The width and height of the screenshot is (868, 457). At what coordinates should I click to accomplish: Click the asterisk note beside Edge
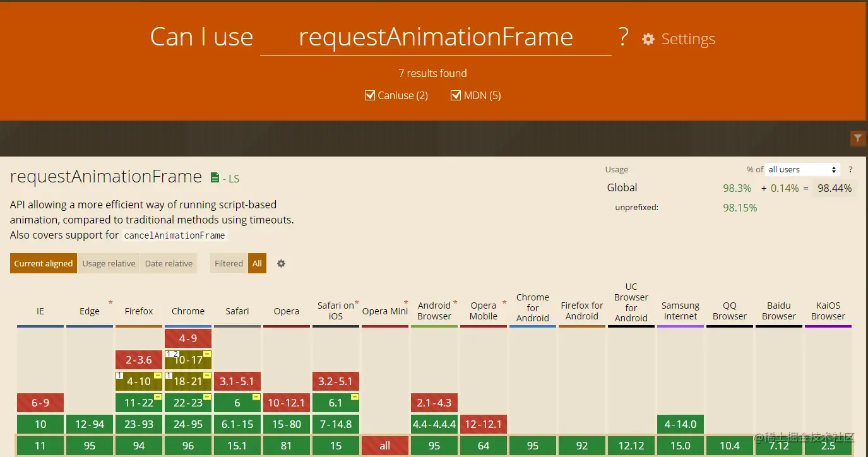pyautogui.click(x=110, y=303)
